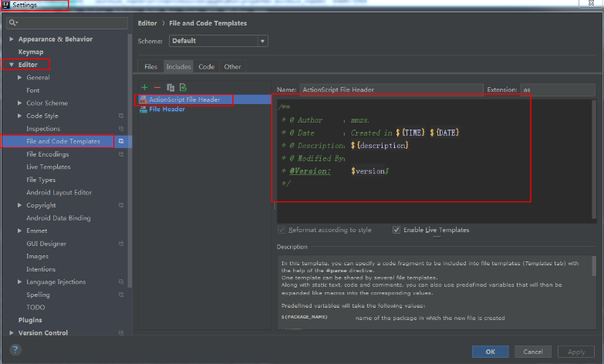The image size is (604, 364).
Task: Open Images settings
Action: tap(37, 256)
